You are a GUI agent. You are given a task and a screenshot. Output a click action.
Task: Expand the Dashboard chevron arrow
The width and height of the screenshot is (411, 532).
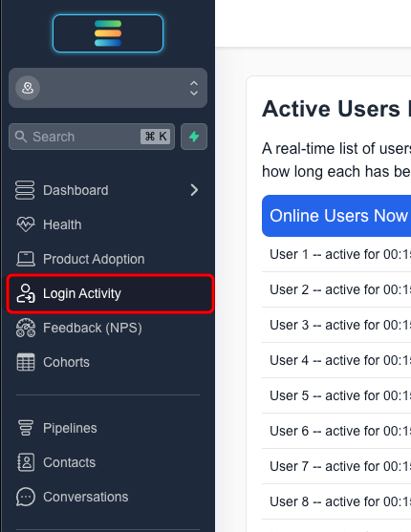(x=194, y=190)
